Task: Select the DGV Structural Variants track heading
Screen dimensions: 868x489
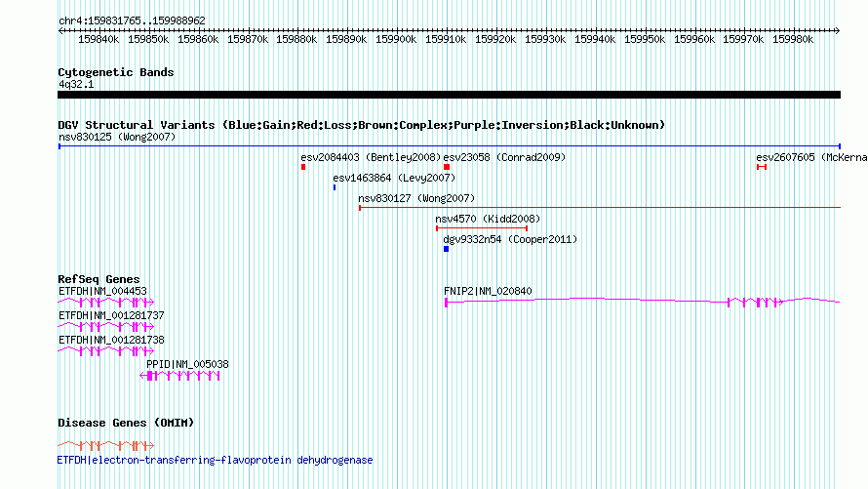Action: pyautogui.click(x=361, y=125)
